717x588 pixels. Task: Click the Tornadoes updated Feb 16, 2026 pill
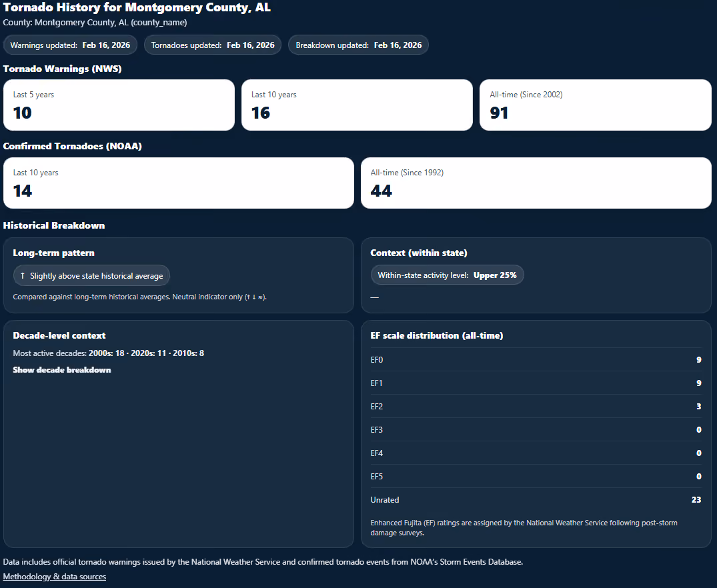[213, 45]
